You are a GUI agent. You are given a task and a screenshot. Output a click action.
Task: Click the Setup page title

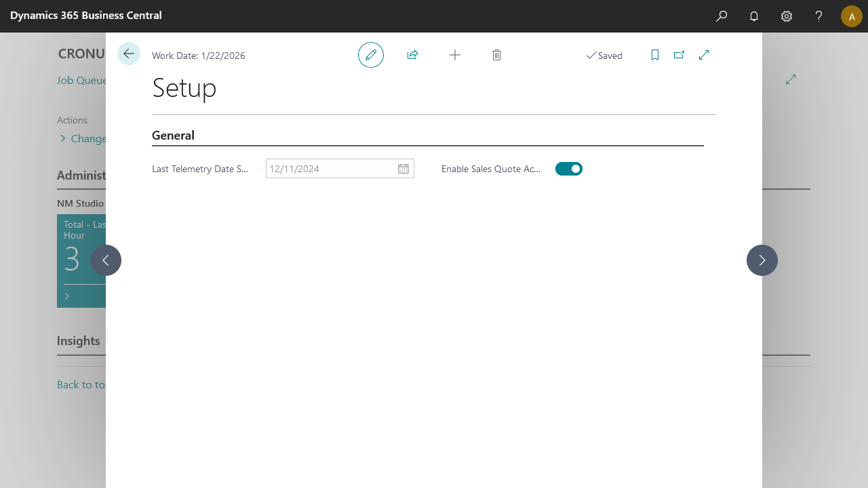184,88
